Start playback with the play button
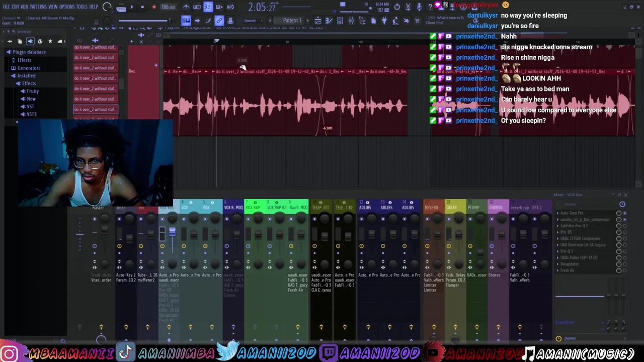Viewport: 644px width, 362px height. pos(132,7)
